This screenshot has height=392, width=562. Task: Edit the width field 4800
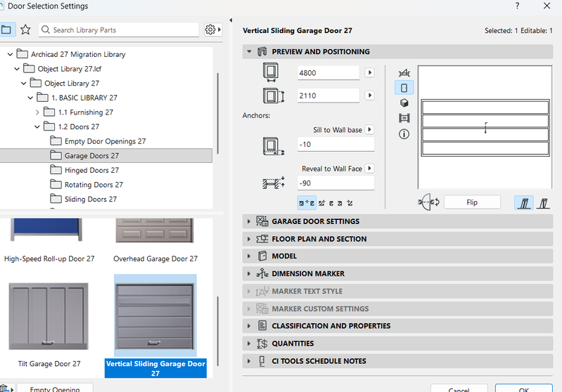[x=328, y=73]
